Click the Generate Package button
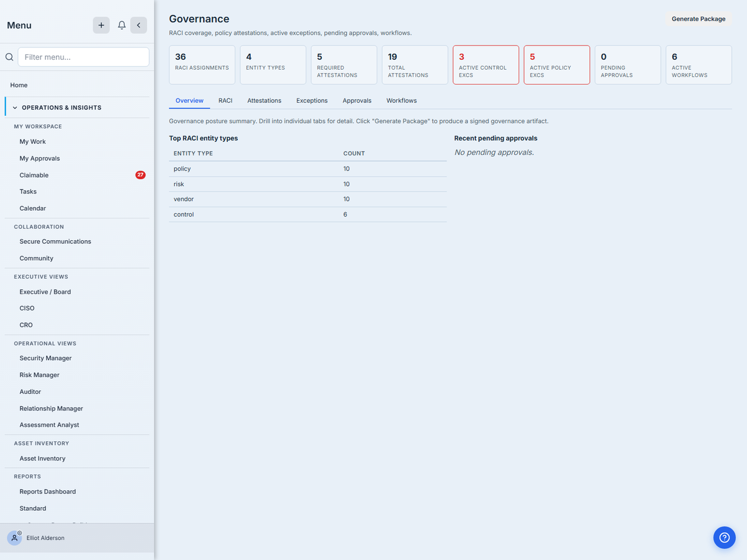 pos(698,19)
